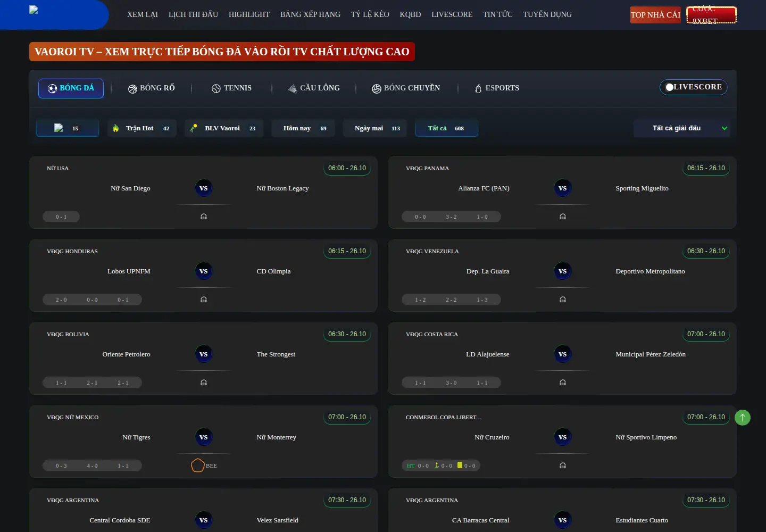This screenshot has height=532, width=766.
Task: Show Hôm nay matches
Action: tap(303, 128)
